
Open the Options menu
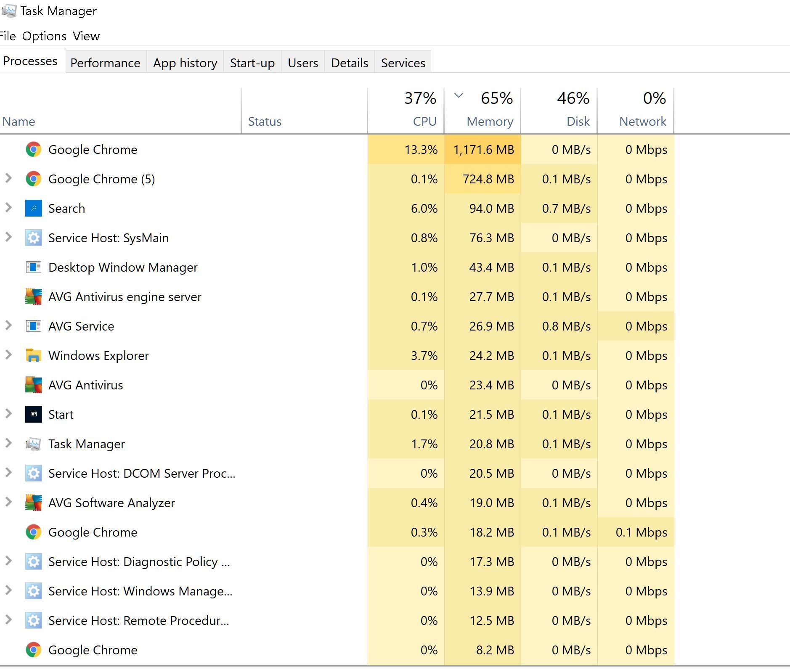[44, 36]
